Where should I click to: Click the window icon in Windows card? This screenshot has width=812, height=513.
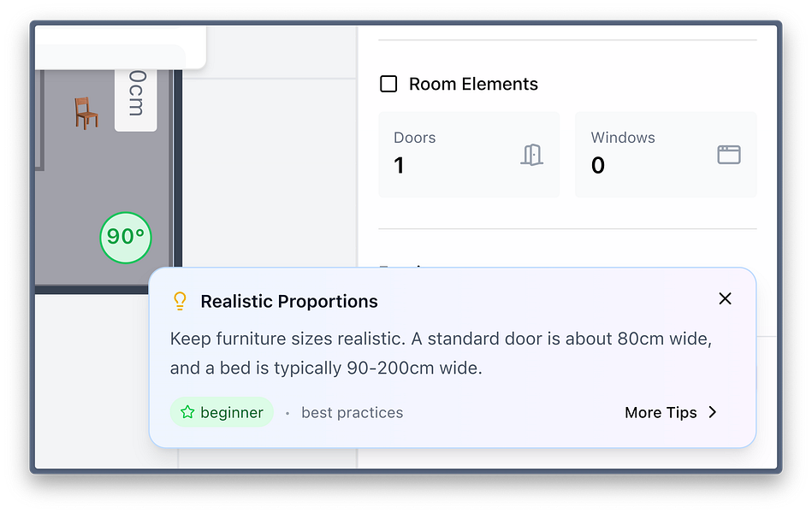point(729,155)
